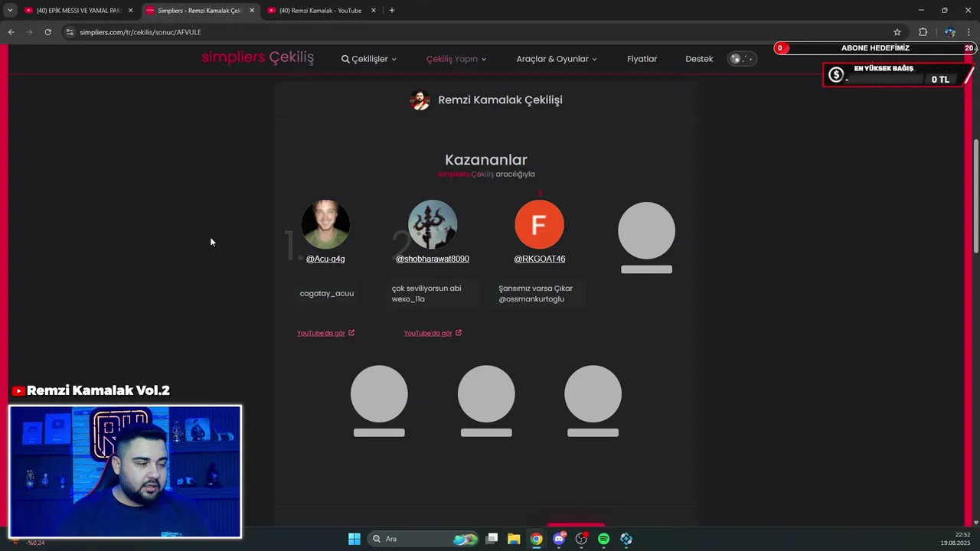Screen dimensions: 980x551
Task: Reload the page with the refresh icon
Action: pyautogui.click(x=47, y=32)
